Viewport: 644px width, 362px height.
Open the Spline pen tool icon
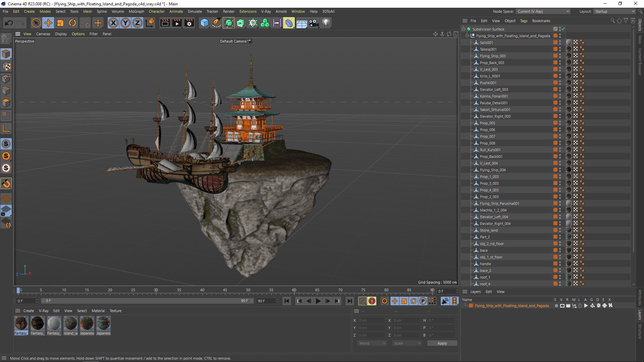click(x=217, y=23)
